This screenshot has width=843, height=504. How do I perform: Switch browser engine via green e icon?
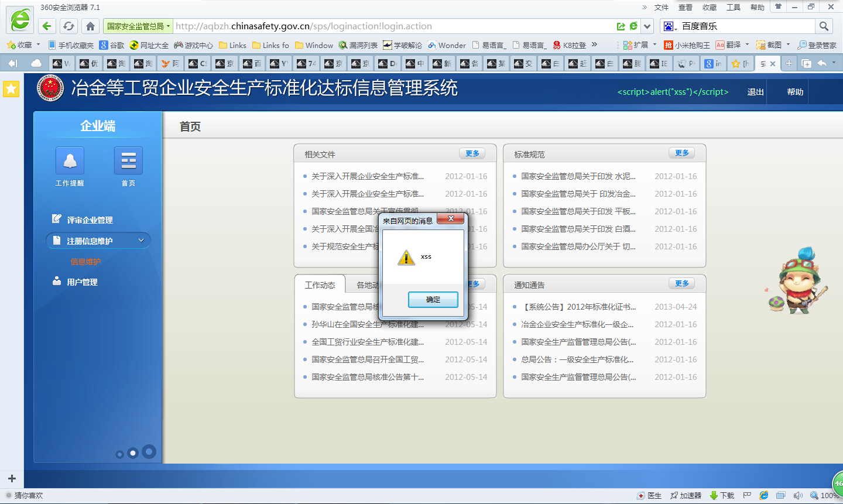pyautogui.click(x=633, y=26)
